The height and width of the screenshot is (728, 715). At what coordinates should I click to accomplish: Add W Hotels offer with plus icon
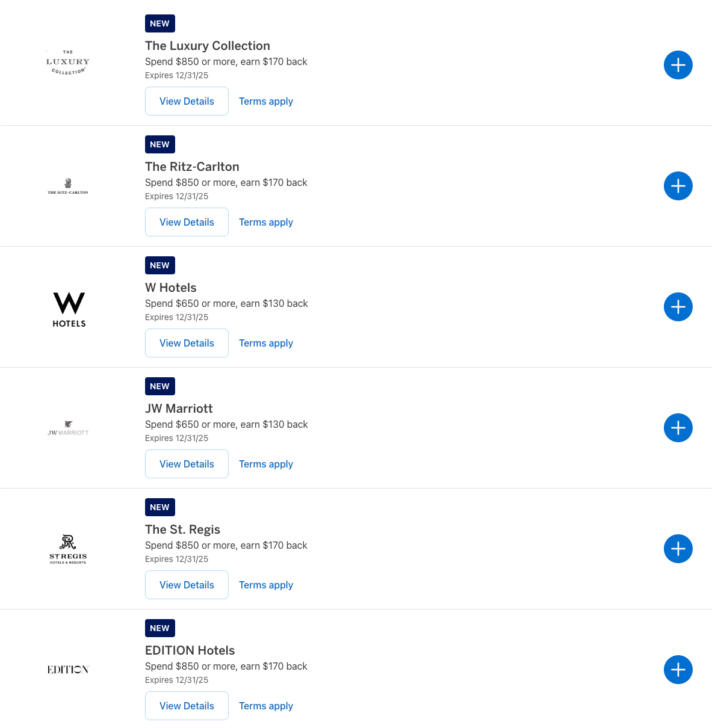coord(678,307)
